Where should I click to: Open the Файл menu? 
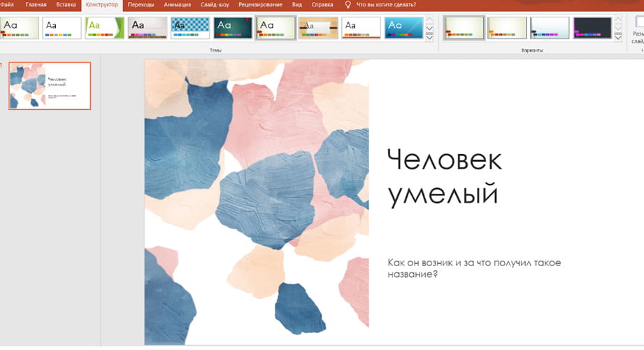[7, 5]
